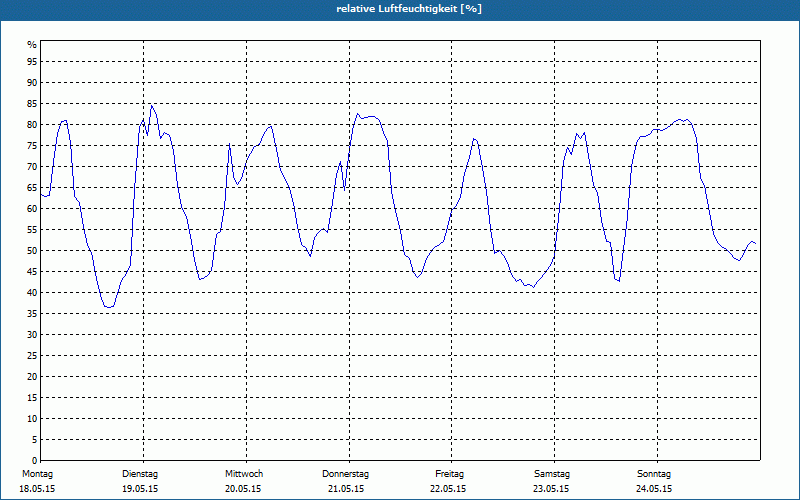800x500 pixels.
Task: Click the y-axis value '65'
Action: click(32, 188)
